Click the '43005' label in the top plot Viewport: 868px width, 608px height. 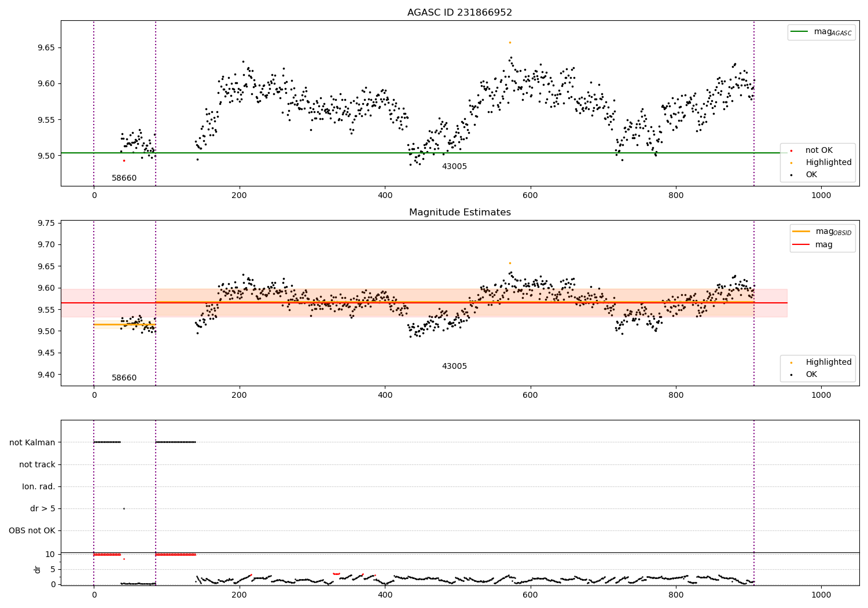[x=454, y=167]
